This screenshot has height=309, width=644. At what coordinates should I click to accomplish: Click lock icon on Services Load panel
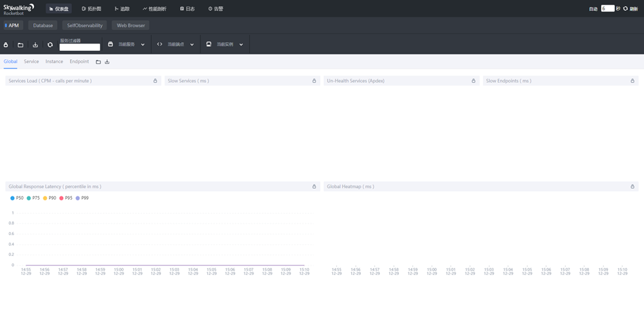click(x=156, y=81)
